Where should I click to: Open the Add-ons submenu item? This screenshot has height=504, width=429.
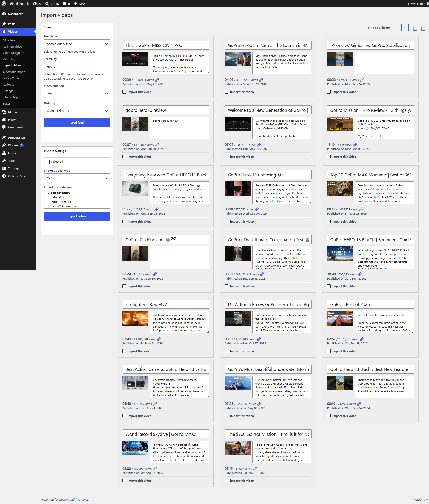[8, 85]
